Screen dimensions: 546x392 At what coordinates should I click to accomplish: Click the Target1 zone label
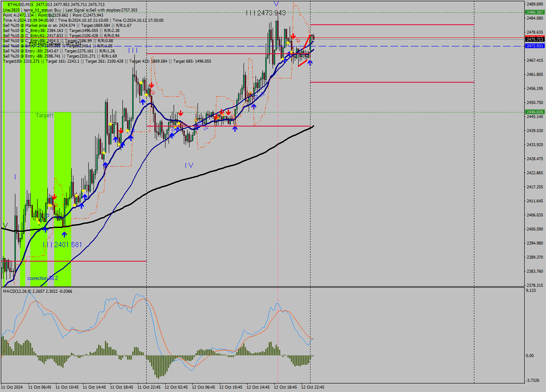pos(44,115)
